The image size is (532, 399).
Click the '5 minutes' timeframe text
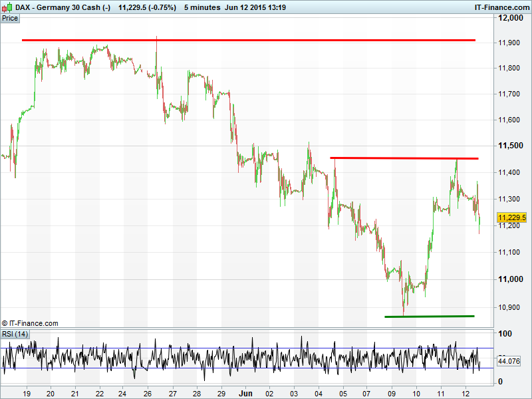202,7
